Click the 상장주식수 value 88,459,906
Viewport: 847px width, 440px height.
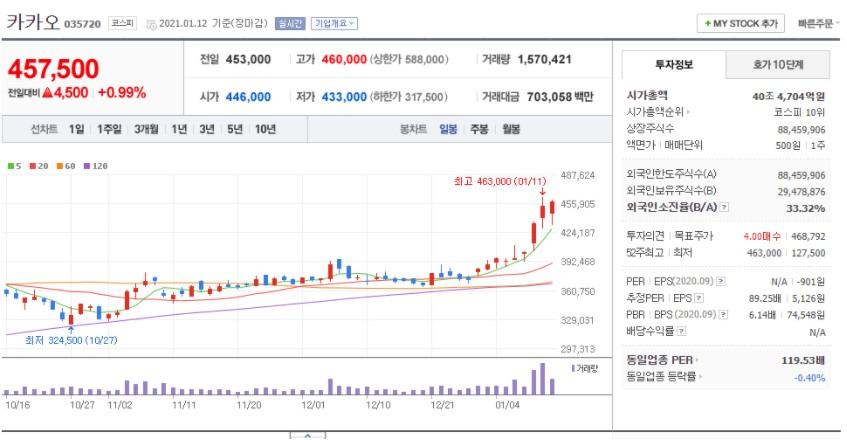point(802,130)
